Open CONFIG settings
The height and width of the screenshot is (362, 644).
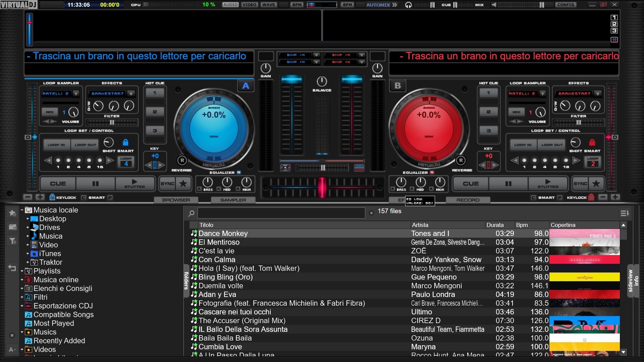pyautogui.click(x=566, y=5)
